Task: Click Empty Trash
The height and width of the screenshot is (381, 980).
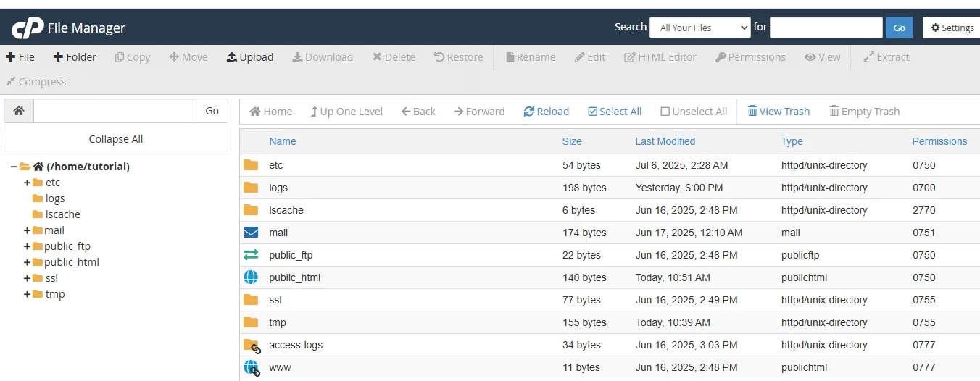Action: (x=865, y=112)
